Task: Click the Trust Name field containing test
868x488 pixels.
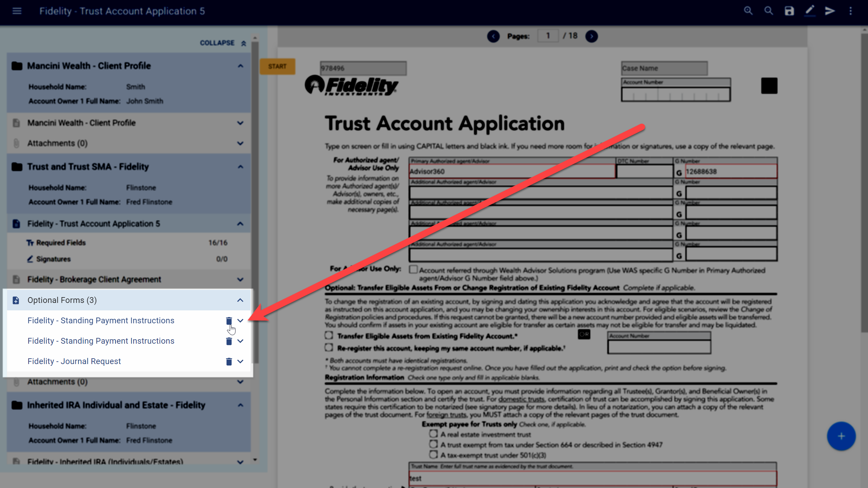Action: [x=593, y=478]
